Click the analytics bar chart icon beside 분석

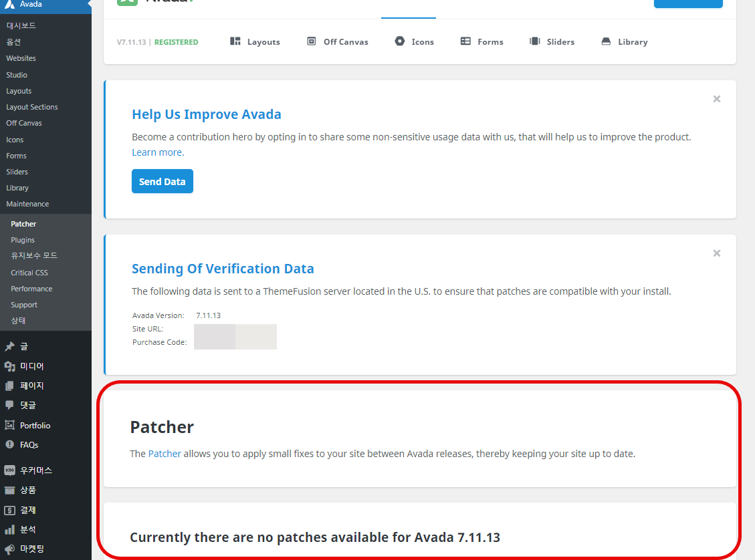coord(9,530)
